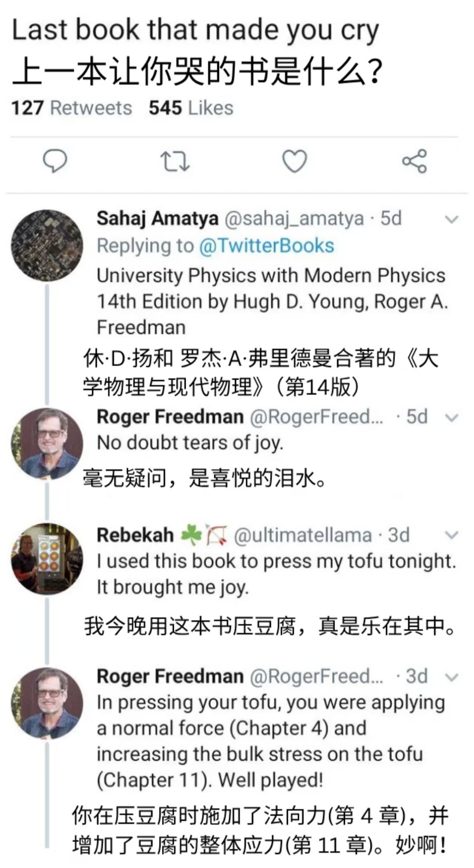Open dropdown chevron on Rebekah's tweet
Viewport: 474px width, 868px height.
click(x=452, y=535)
